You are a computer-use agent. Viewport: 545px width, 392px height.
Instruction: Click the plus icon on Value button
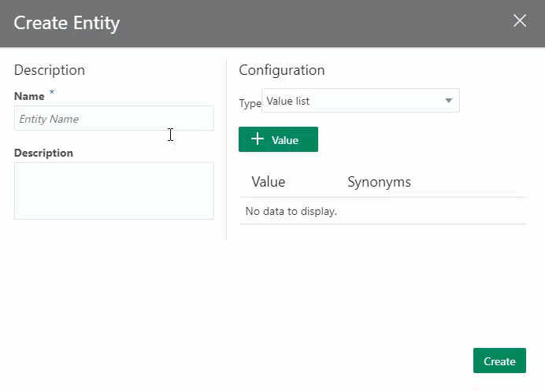257,139
